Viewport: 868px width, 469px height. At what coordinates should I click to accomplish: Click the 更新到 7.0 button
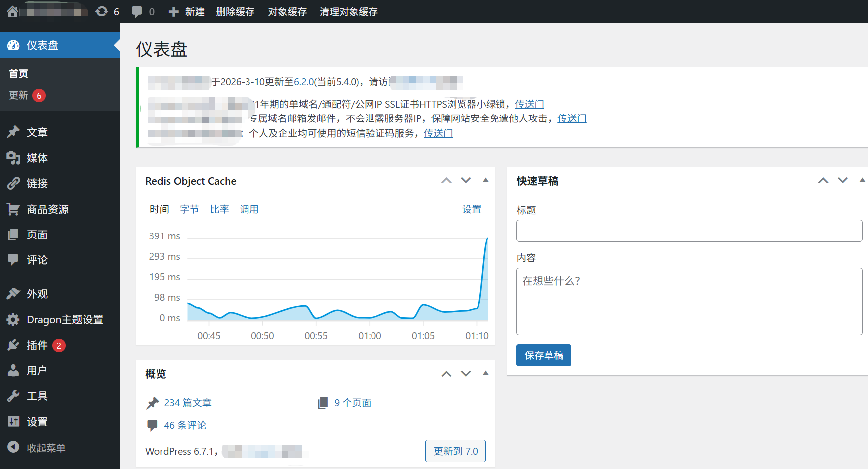[455, 451]
